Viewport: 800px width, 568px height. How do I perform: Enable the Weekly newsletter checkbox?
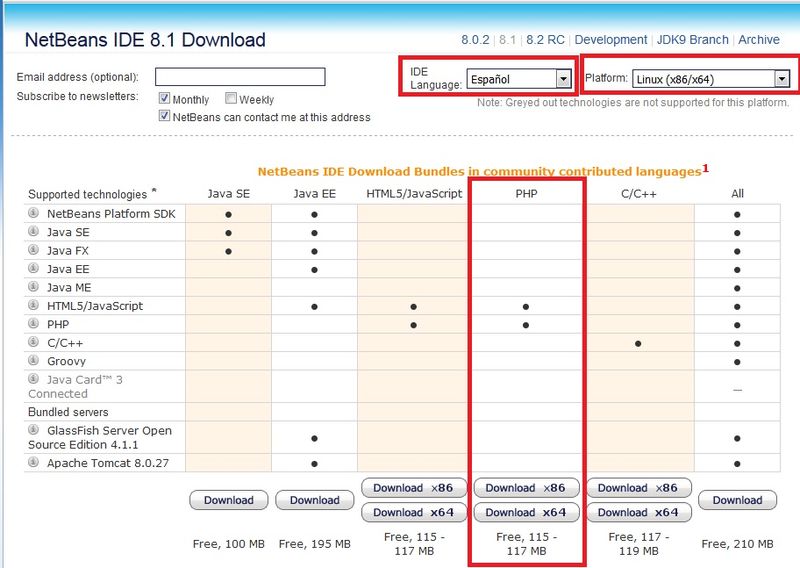[x=231, y=98]
